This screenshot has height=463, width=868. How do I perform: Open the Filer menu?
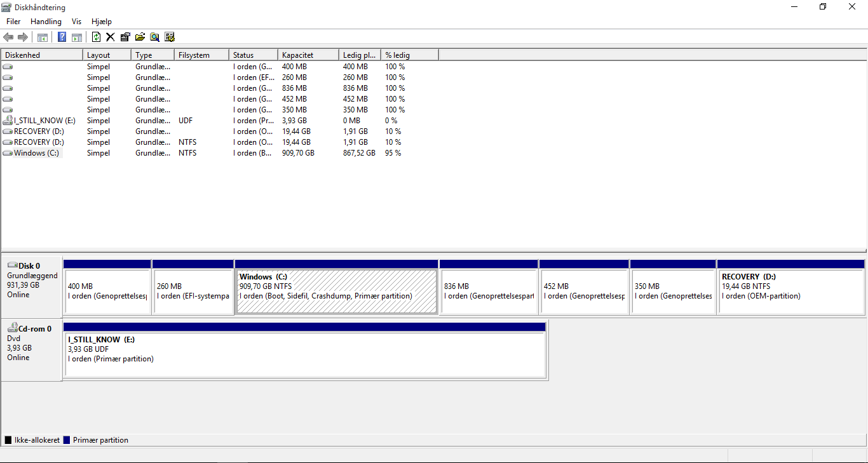13,22
